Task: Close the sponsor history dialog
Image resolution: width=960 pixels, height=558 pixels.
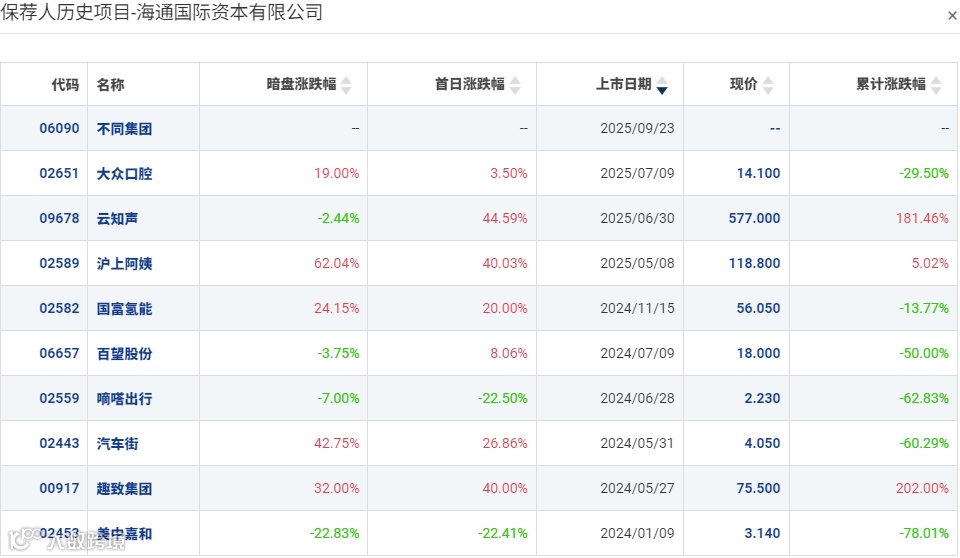Action: pos(952,17)
